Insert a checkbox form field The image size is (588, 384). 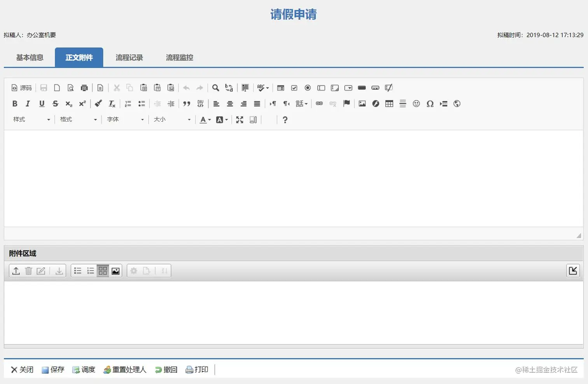pos(294,88)
